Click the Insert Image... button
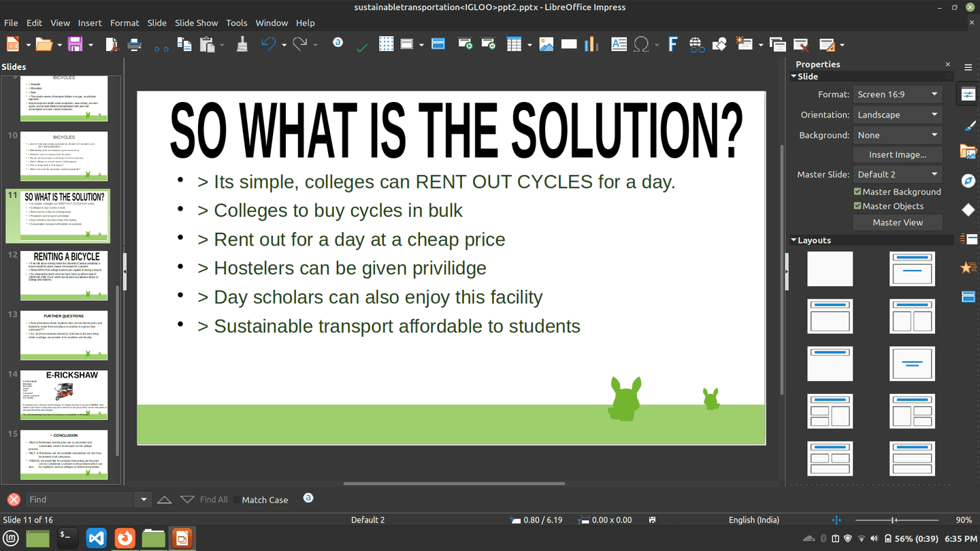This screenshot has width=980, height=551. pyautogui.click(x=898, y=155)
